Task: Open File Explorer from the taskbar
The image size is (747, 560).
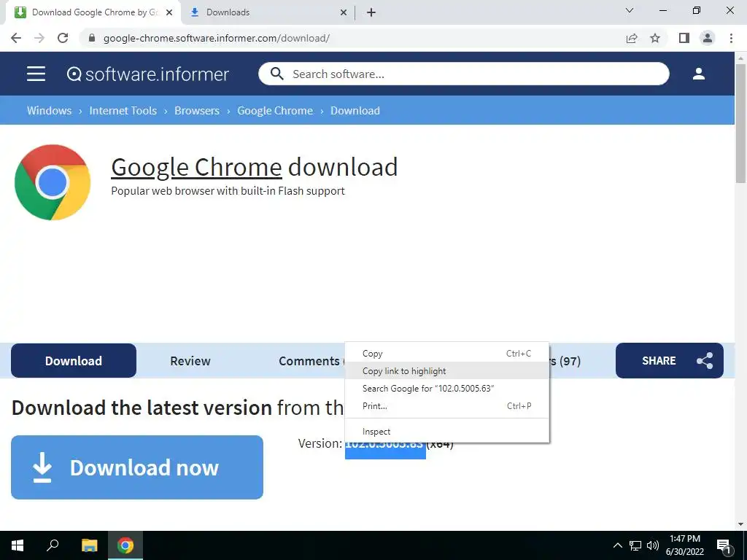Action: 89,545
